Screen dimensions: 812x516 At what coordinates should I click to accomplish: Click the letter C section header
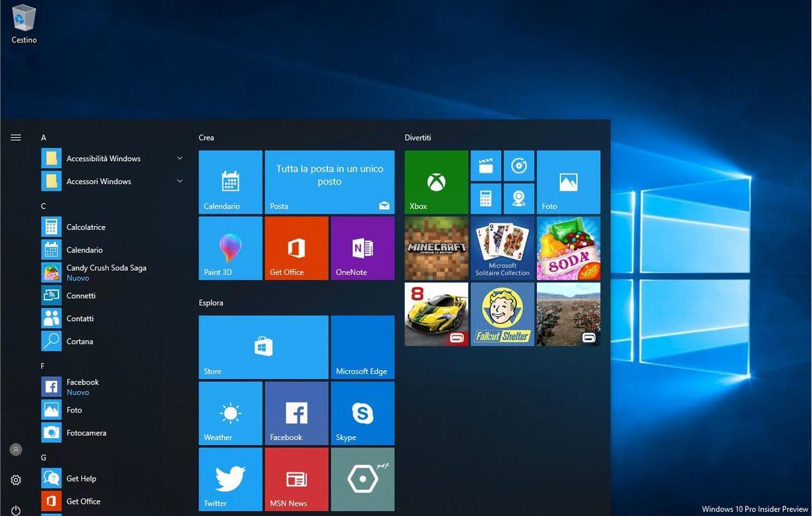[x=43, y=206]
